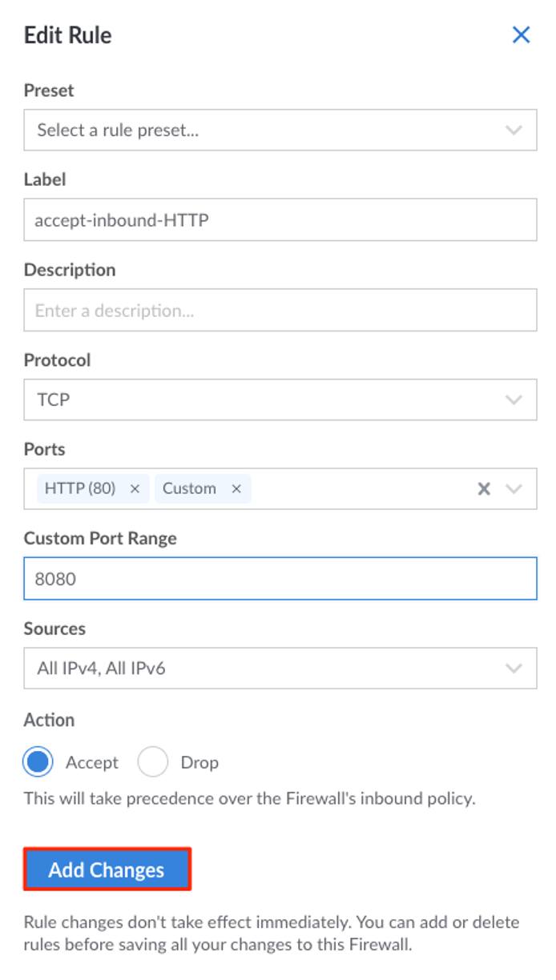Close the Edit Rule panel

[x=522, y=34]
